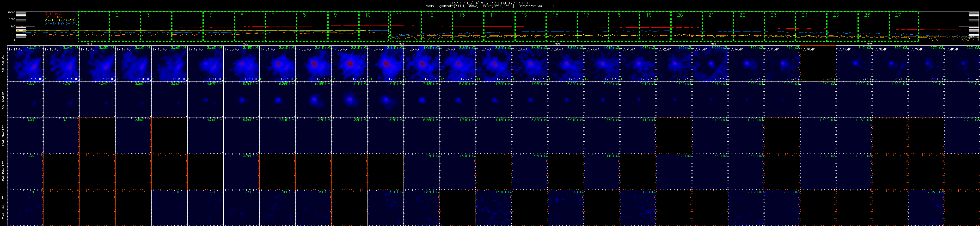Open the 3.0-6.0 keV image starting 17:22:40
The width and height of the screenshot is (980, 226).
coord(313,64)
